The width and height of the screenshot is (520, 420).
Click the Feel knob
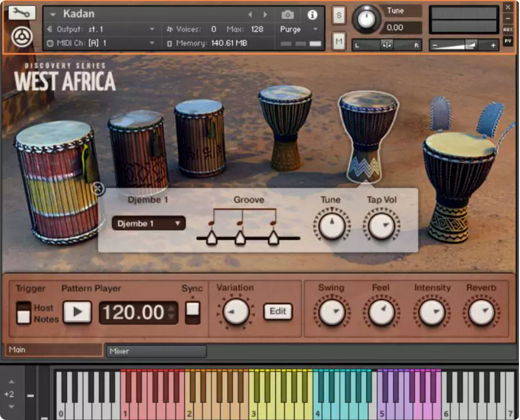click(x=382, y=313)
